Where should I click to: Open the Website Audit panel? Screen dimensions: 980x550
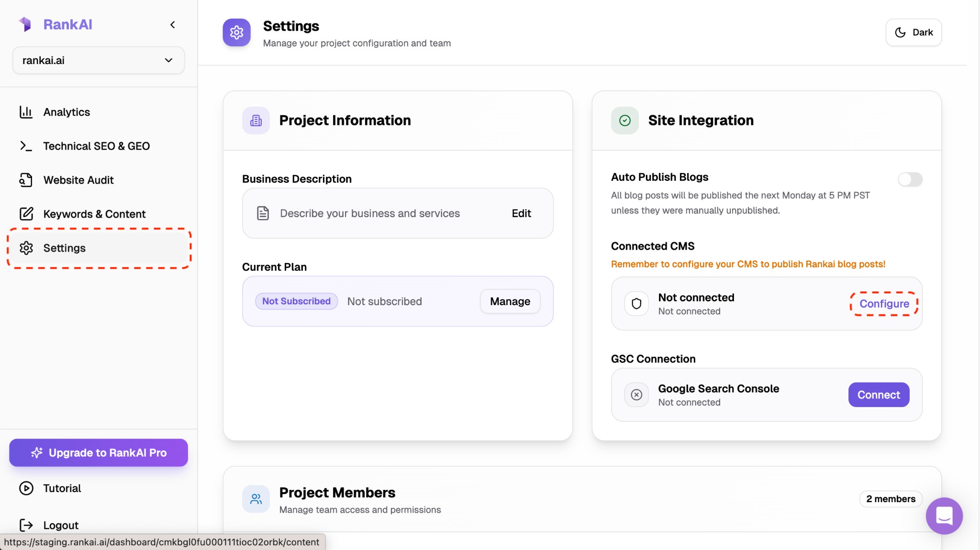click(78, 180)
